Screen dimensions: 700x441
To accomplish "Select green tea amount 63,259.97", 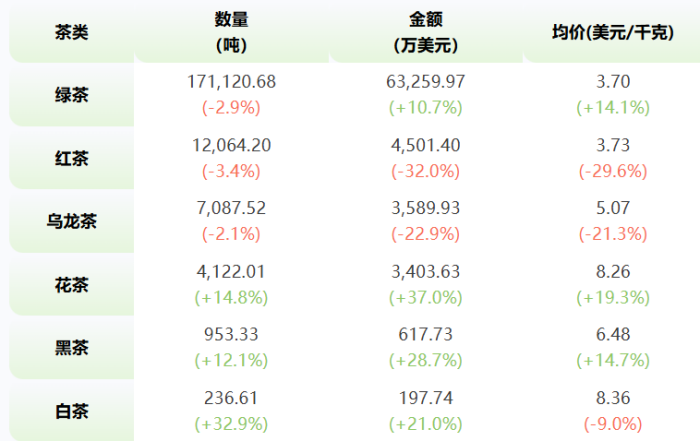I will 425,82.
